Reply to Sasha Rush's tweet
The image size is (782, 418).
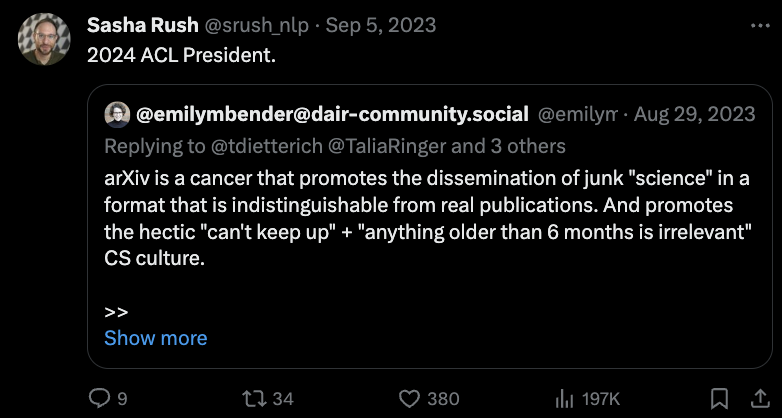tap(98, 398)
